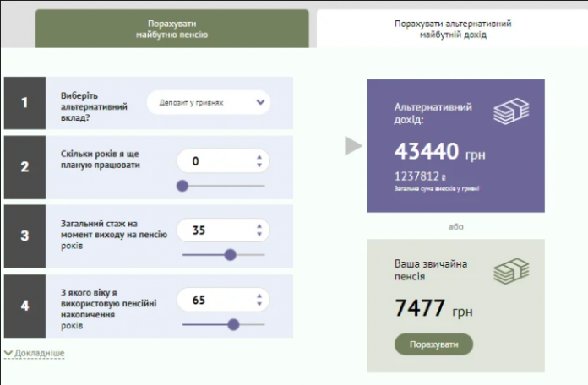Decrease the total work experience value
The height and width of the screenshot is (385, 588).
coord(259,235)
